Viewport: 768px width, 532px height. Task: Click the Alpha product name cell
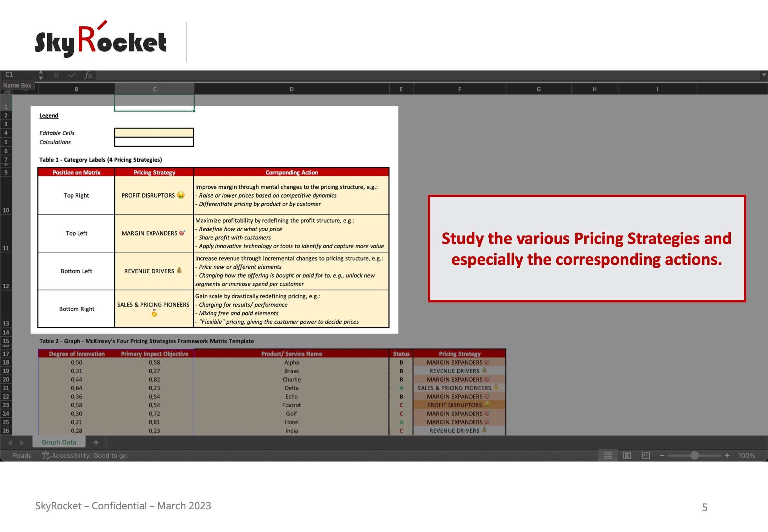pos(291,362)
